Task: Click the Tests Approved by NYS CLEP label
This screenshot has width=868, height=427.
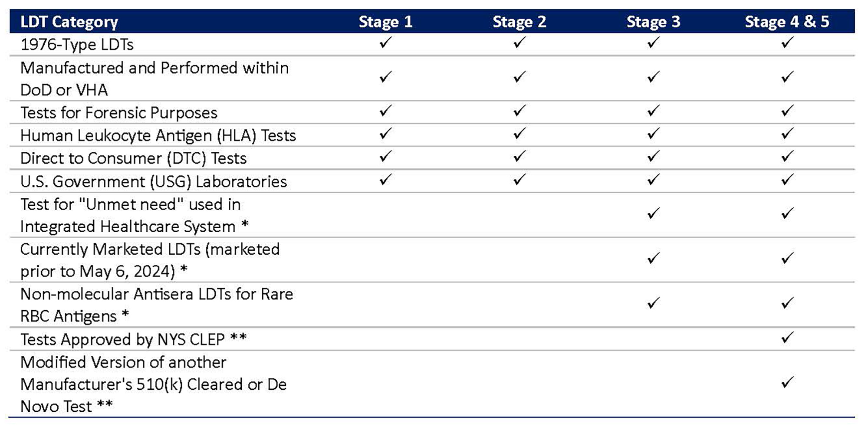Action: coord(133,339)
